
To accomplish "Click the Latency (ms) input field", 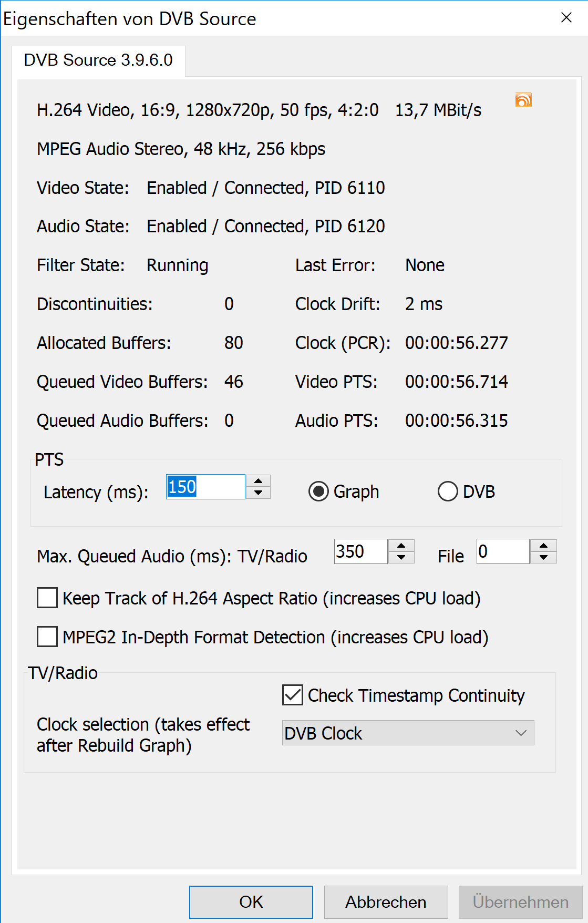I will 205,487.
